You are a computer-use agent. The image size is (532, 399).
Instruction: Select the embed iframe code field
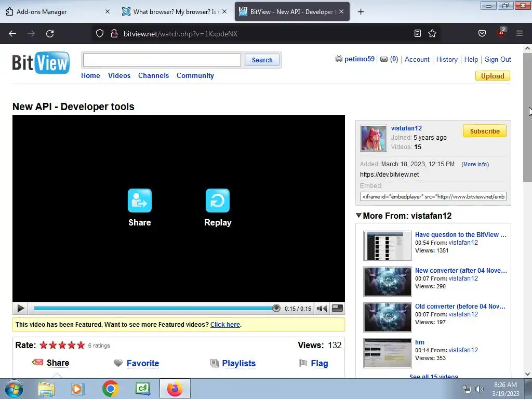pos(433,196)
